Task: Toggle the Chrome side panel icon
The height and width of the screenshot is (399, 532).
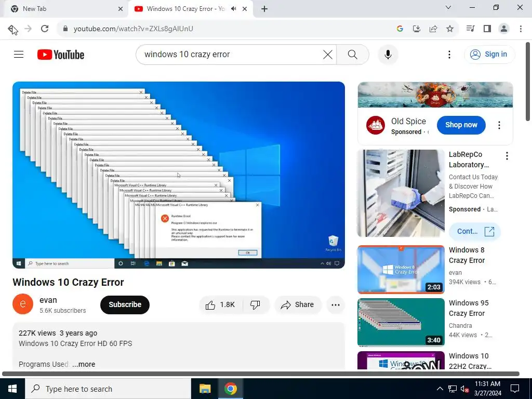Action: pyautogui.click(x=487, y=29)
